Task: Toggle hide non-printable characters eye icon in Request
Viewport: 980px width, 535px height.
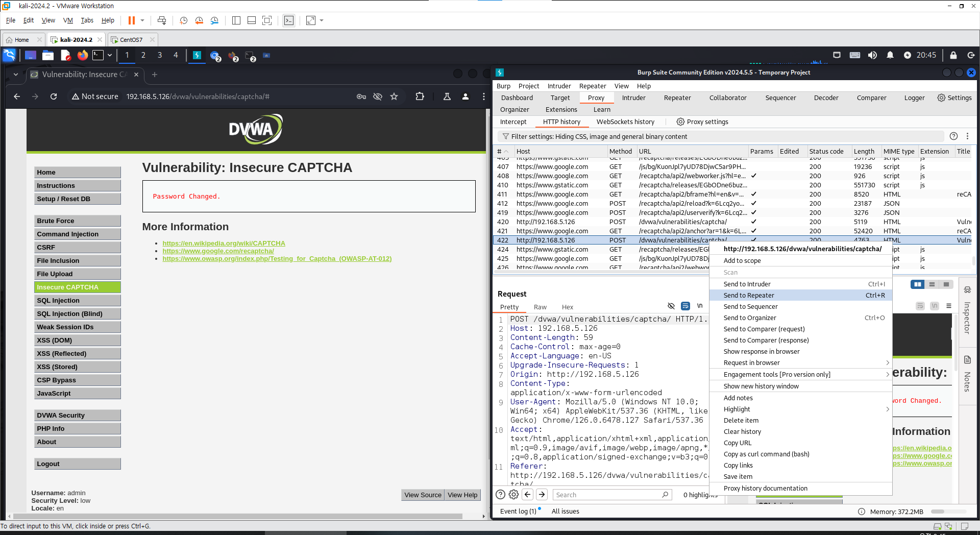Action: pos(671,306)
